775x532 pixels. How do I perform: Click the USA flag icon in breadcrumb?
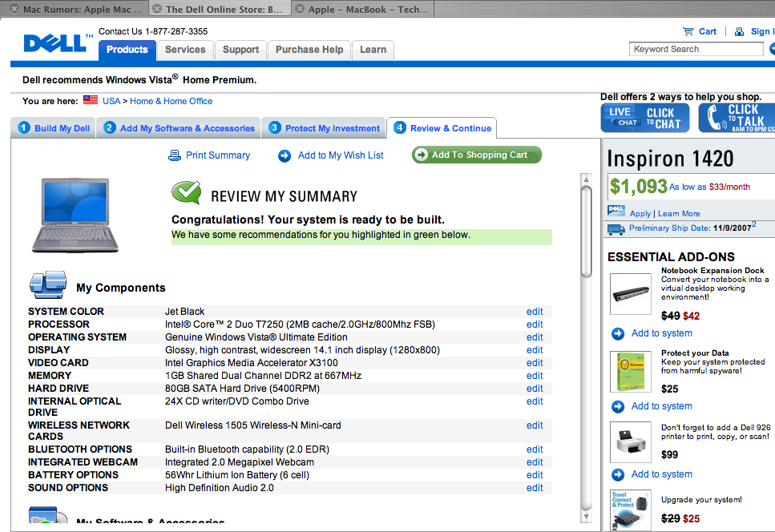click(91, 100)
